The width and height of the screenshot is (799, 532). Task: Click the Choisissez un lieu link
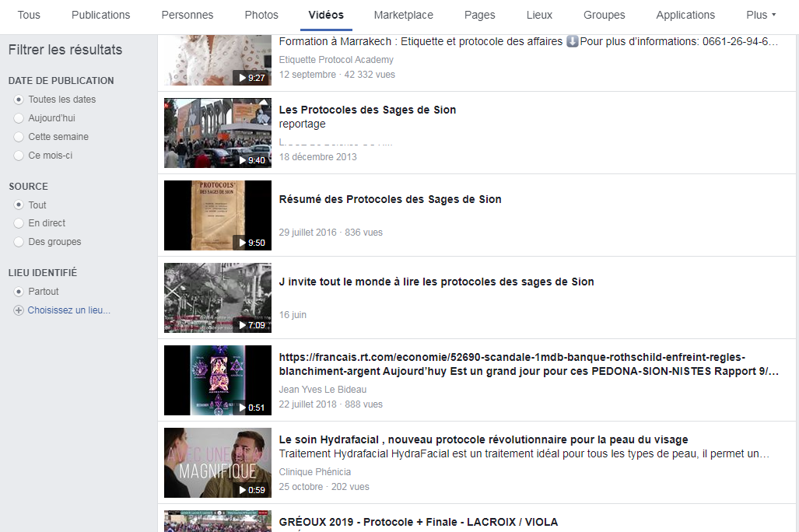click(x=68, y=310)
